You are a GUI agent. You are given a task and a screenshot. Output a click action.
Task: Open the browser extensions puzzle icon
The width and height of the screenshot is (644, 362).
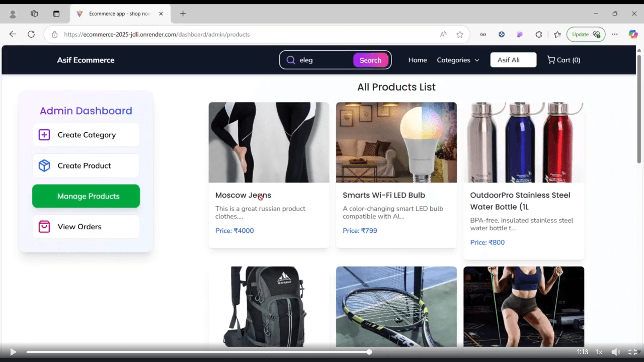click(539, 34)
